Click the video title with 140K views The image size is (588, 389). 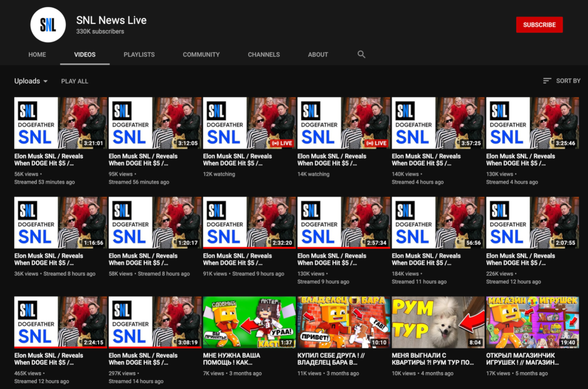coord(426,160)
